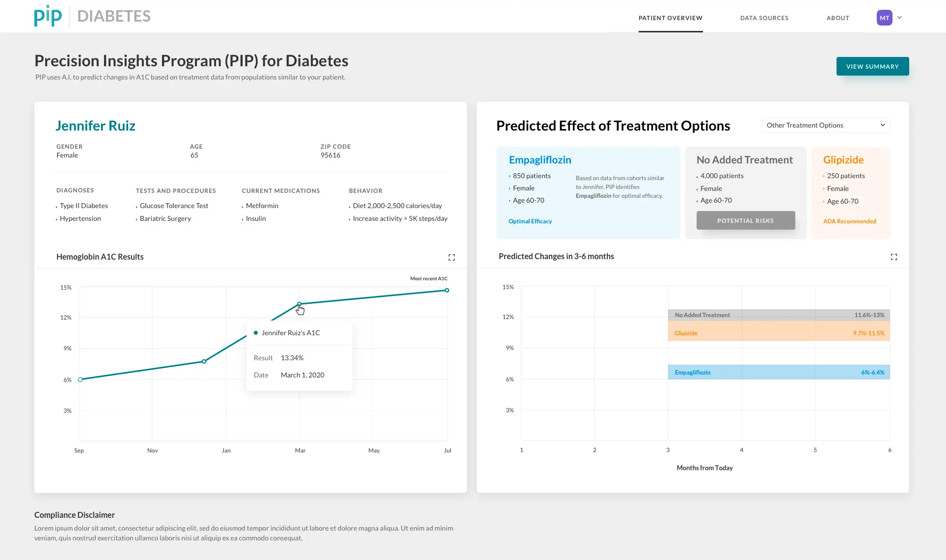Select the Most recent A1C data point
The height and width of the screenshot is (560, 946).
pos(447,291)
